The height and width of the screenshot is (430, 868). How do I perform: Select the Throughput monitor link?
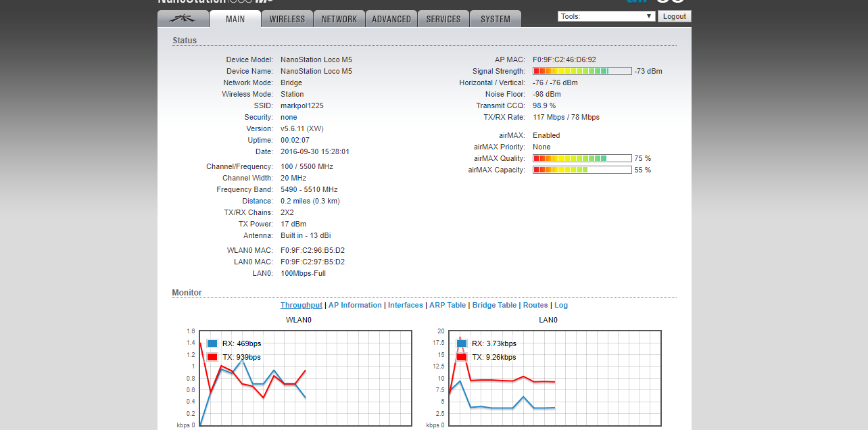point(302,306)
